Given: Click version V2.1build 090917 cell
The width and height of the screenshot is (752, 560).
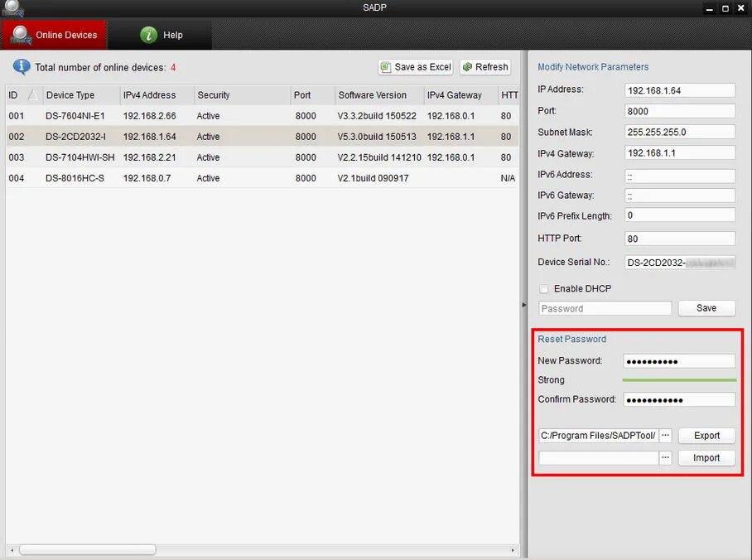Looking at the screenshot, I should tap(373, 178).
